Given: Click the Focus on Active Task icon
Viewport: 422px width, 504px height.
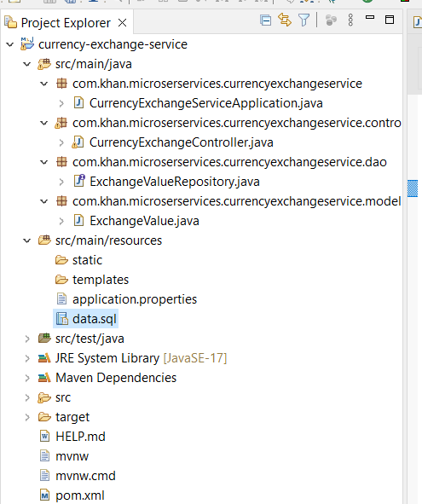Looking at the screenshot, I should [331, 20].
